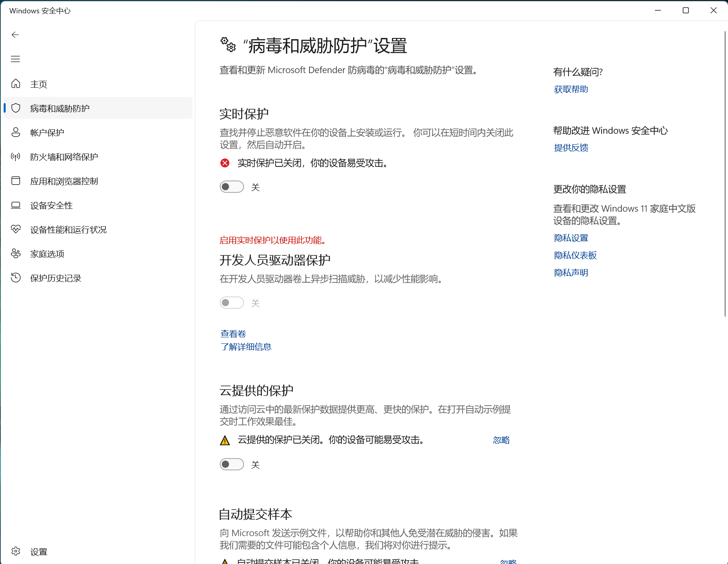Select 帐户保护 in the sidebar
This screenshot has width=728, height=564.
(98, 133)
